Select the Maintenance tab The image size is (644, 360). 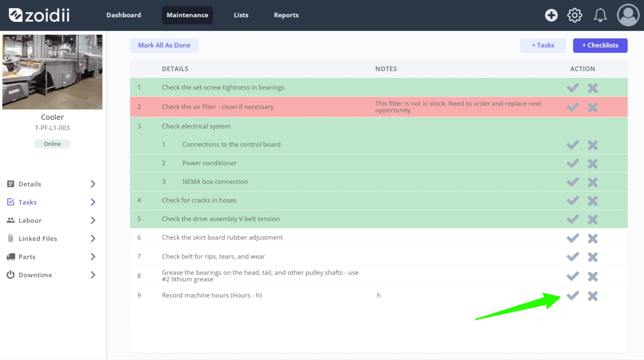(187, 15)
